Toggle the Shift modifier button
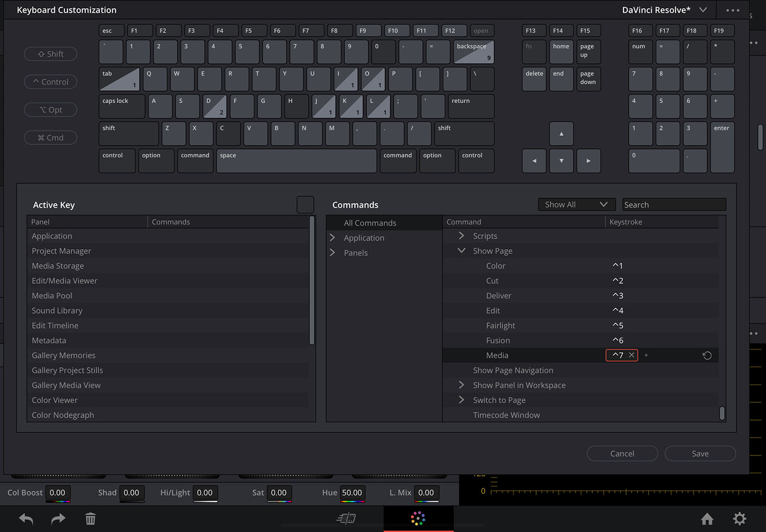The width and height of the screenshot is (766, 532). 51,54
